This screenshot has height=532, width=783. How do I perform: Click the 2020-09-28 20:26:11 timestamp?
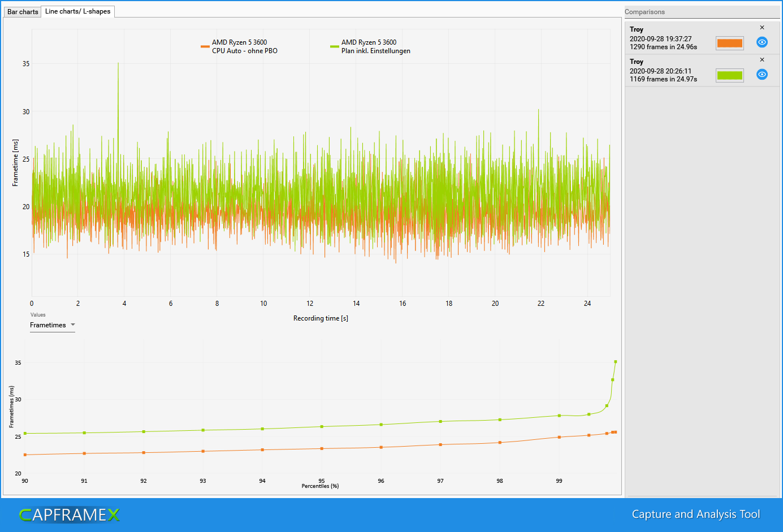[x=660, y=71]
